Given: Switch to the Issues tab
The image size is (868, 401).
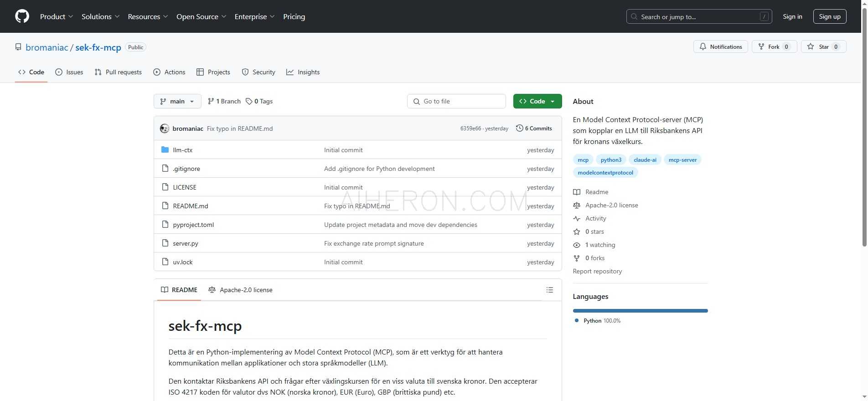Looking at the screenshot, I should click(69, 72).
